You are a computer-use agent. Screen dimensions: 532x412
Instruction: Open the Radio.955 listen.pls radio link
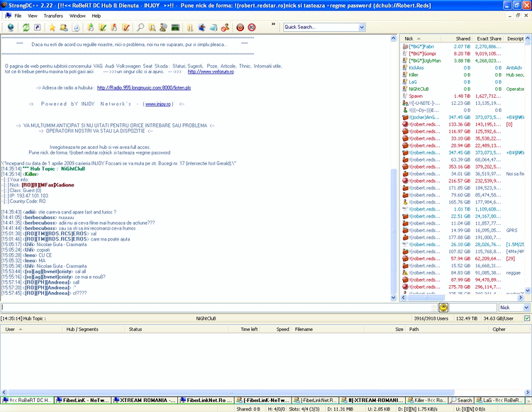(x=144, y=87)
